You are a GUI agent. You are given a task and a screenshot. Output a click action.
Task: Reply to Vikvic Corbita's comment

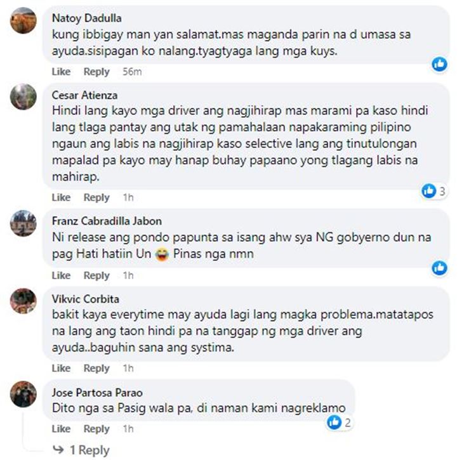coord(96,368)
